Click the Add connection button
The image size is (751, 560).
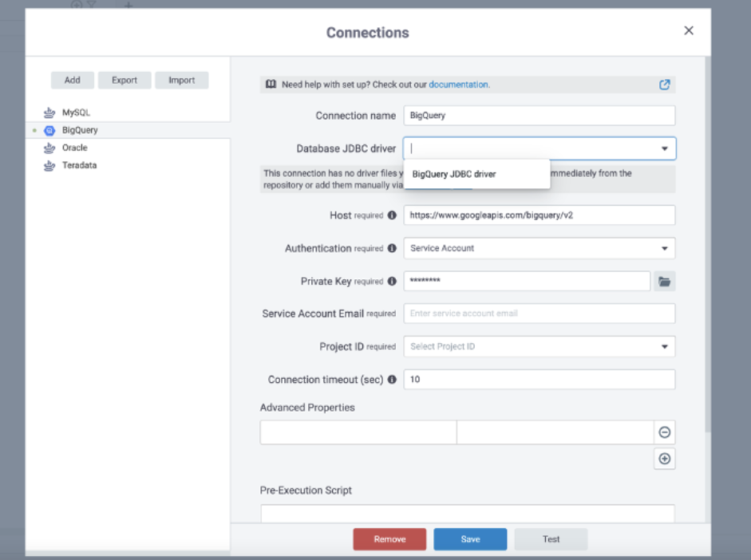point(73,81)
